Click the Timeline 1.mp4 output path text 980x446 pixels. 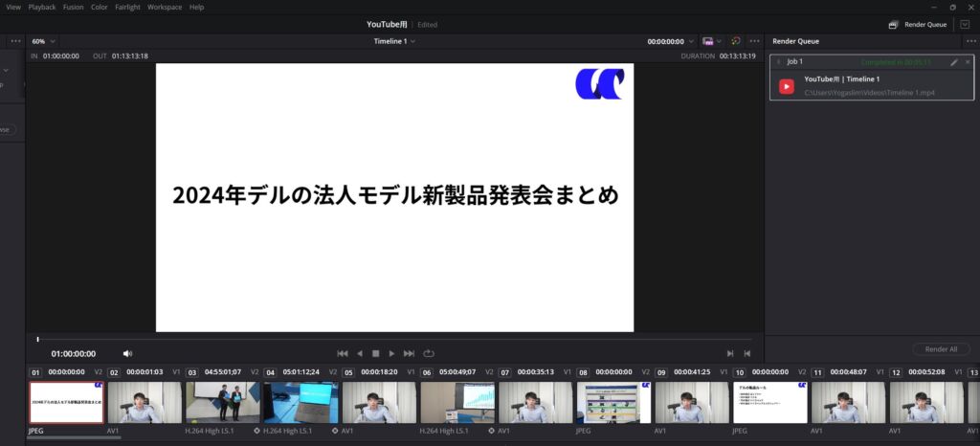[x=869, y=93]
